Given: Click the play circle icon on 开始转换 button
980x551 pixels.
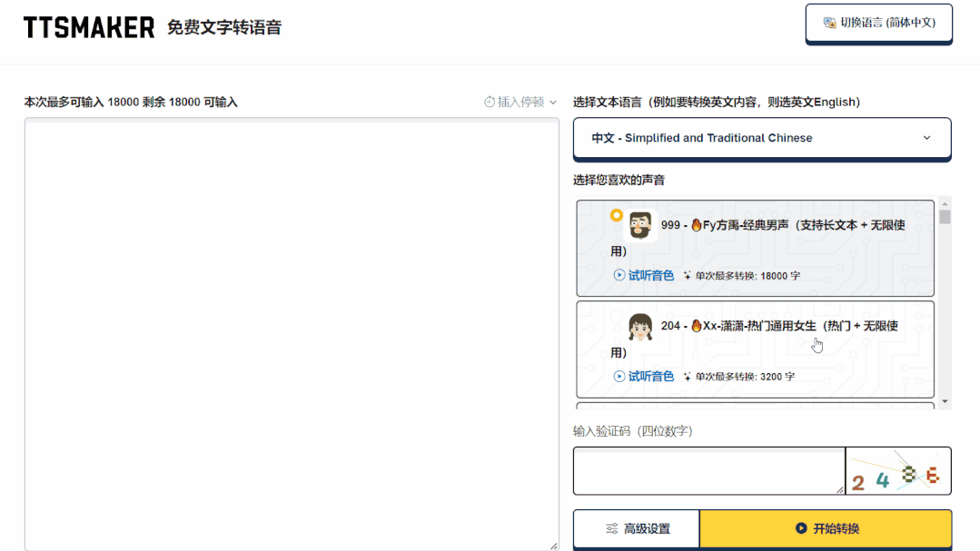Looking at the screenshot, I should pos(798,528).
